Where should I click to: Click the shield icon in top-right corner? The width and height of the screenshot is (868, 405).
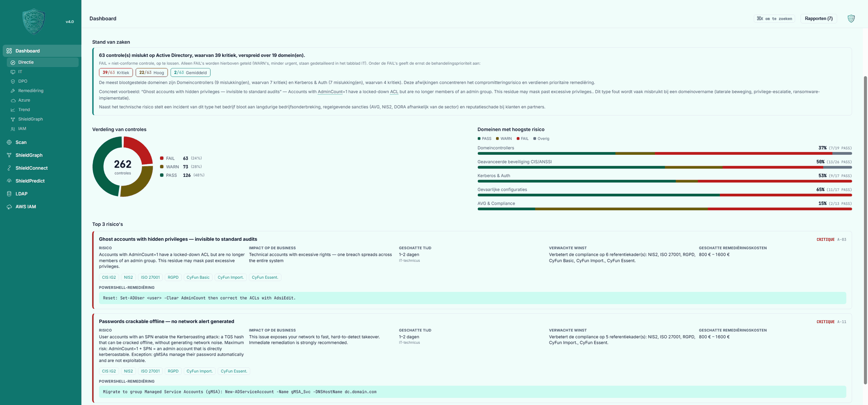[851, 19]
